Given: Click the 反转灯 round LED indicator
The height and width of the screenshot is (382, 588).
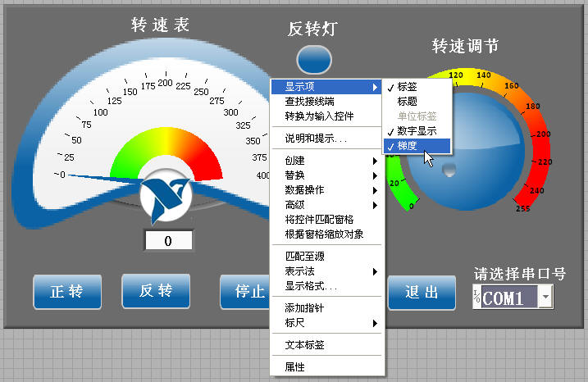Looking at the screenshot, I should (314, 59).
